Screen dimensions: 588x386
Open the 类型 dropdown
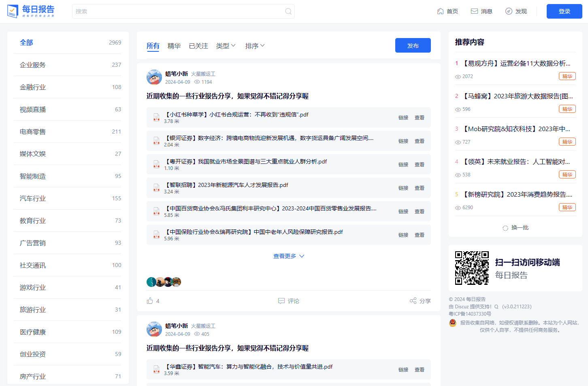pos(226,46)
